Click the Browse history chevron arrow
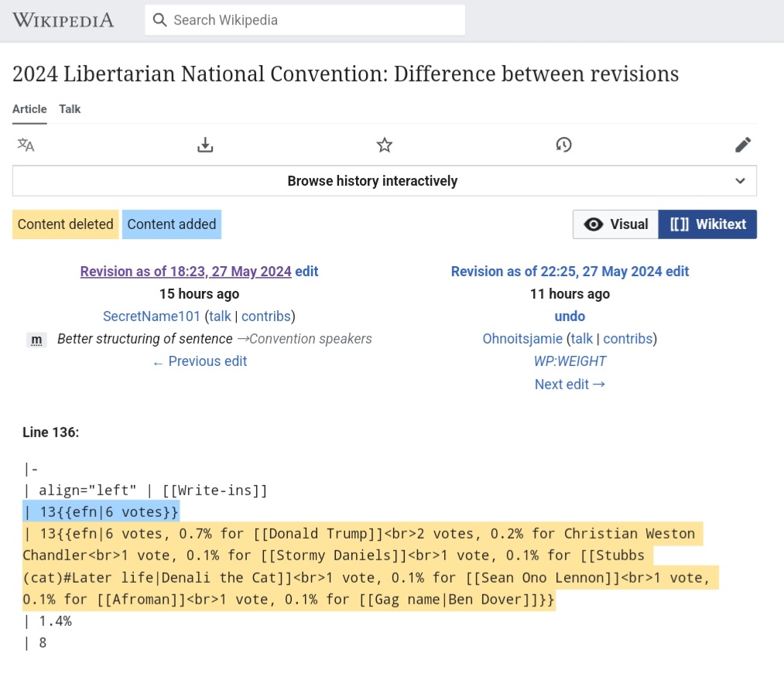The image size is (784, 684). [x=740, y=181]
